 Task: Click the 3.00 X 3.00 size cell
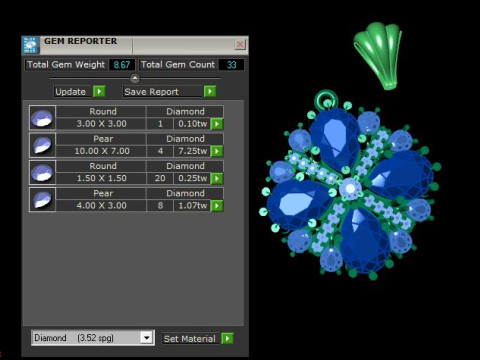(x=101, y=124)
